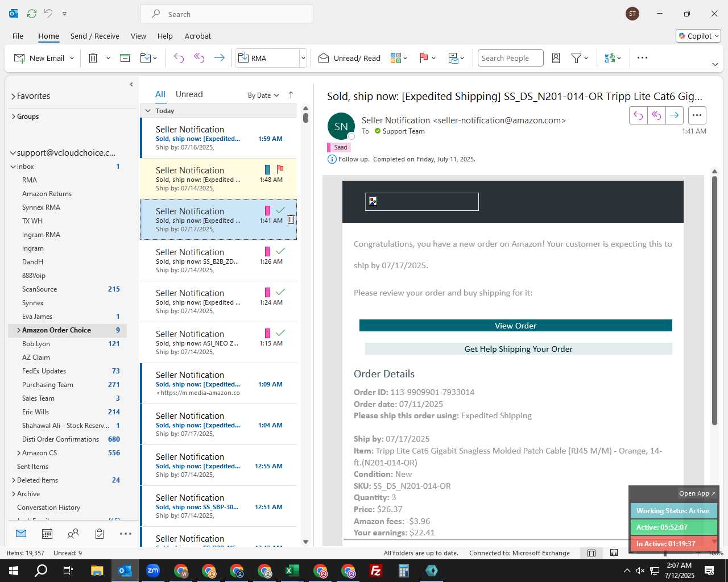The height and width of the screenshot is (582, 728).
Task: Click Reply in the reading pane header
Action: (638, 115)
